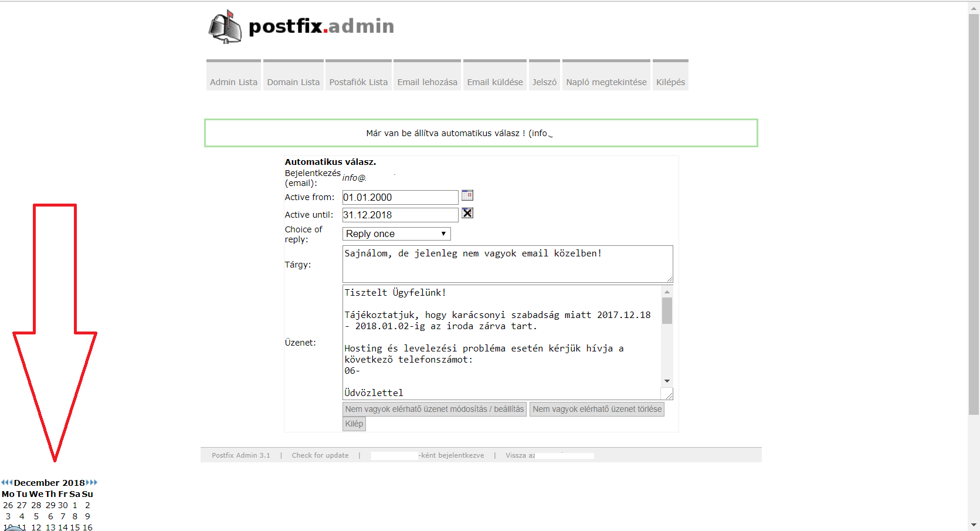Screen dimensions: 980x531
Task: Go to previous year in the calendar widget
Action: (5, 482)
